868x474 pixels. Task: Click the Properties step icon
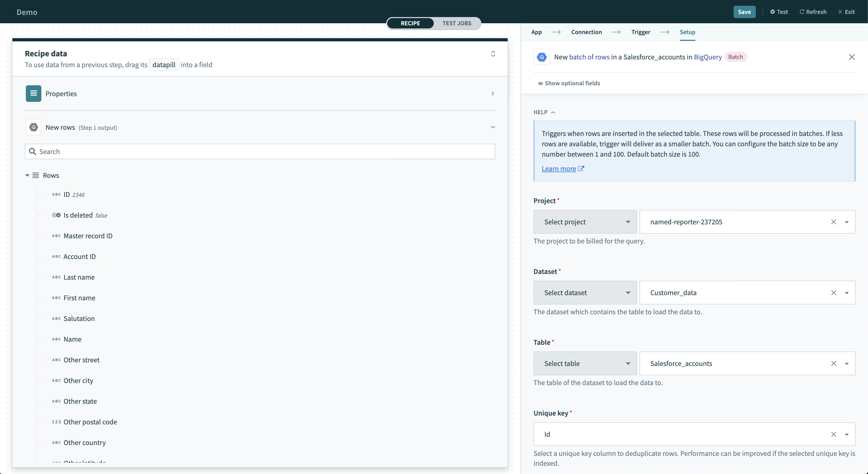pyautogui.click(x=33, y=93)
